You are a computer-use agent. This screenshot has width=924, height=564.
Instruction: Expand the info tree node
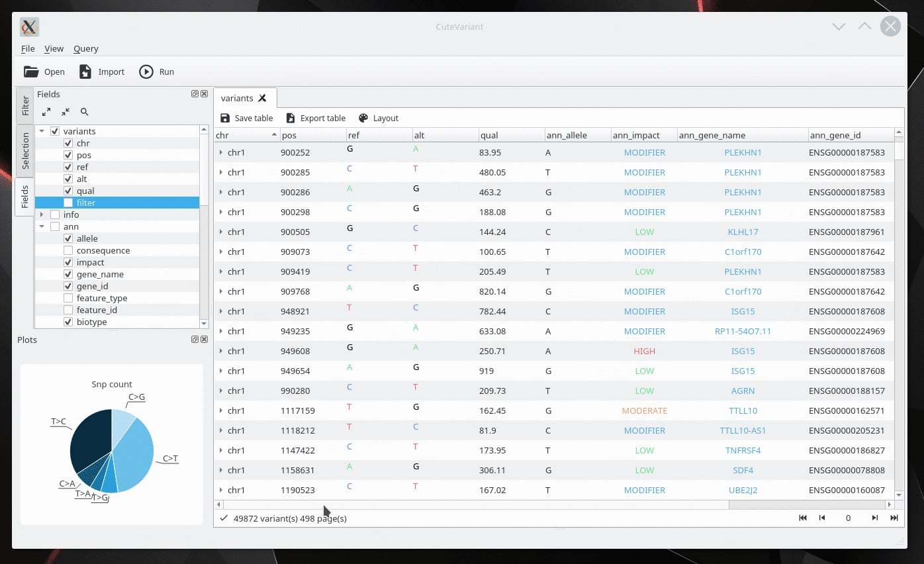pyautogui.click(x=42, y=214)
